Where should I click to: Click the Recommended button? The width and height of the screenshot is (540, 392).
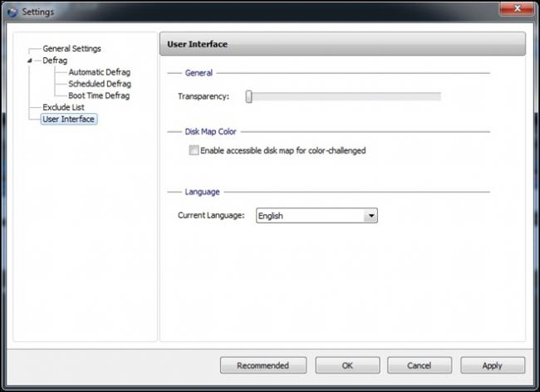tap(263, 365)
